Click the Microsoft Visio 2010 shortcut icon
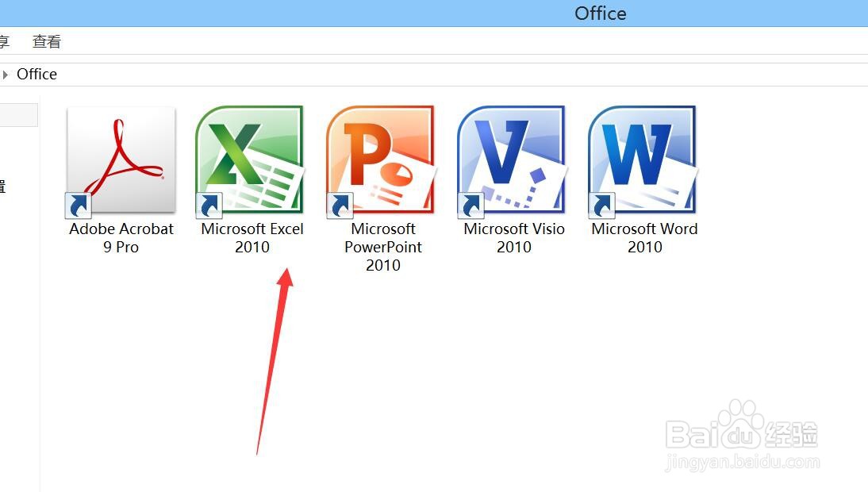This screenshot has width=868, height=492. pos(513,161)
